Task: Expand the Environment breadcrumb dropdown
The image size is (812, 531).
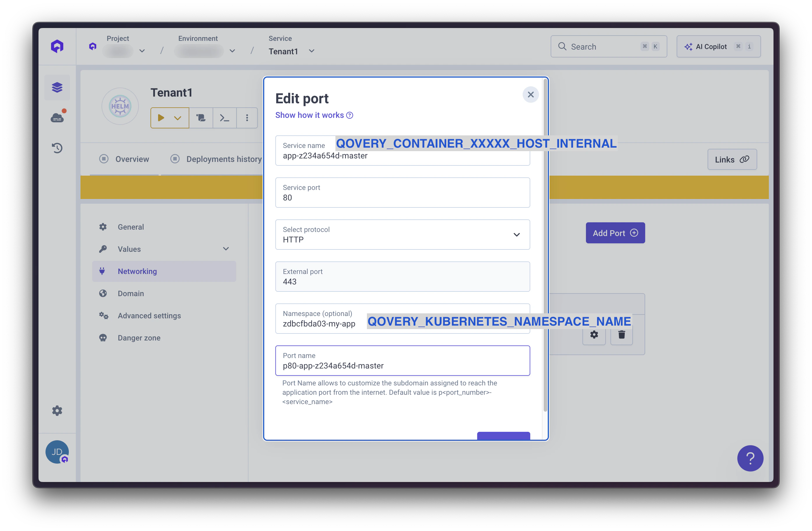Action: point(232,51)
